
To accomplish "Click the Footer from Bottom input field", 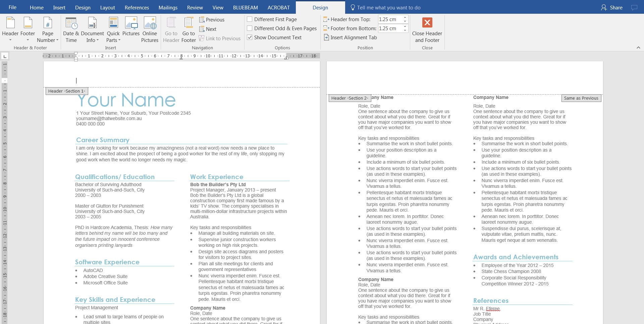I will coord(390,29).
